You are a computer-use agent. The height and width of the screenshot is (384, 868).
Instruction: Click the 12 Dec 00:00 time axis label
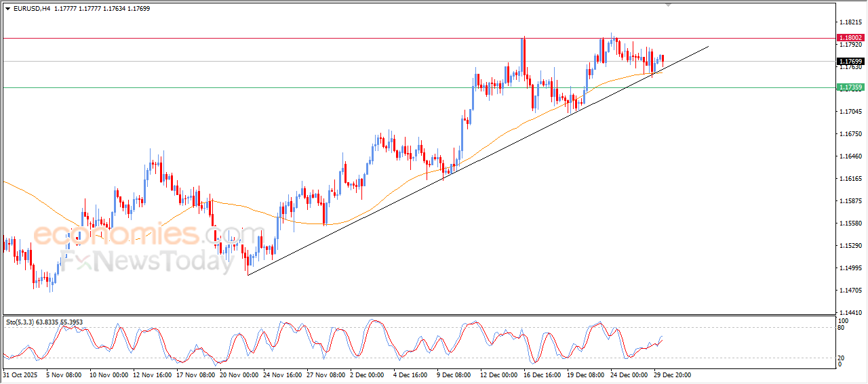[500, 375]
